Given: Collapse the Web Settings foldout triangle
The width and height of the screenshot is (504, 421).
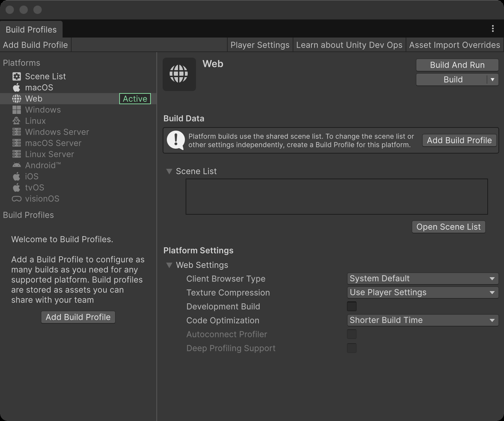Looking at the screenshot, I should click(169, 265).
